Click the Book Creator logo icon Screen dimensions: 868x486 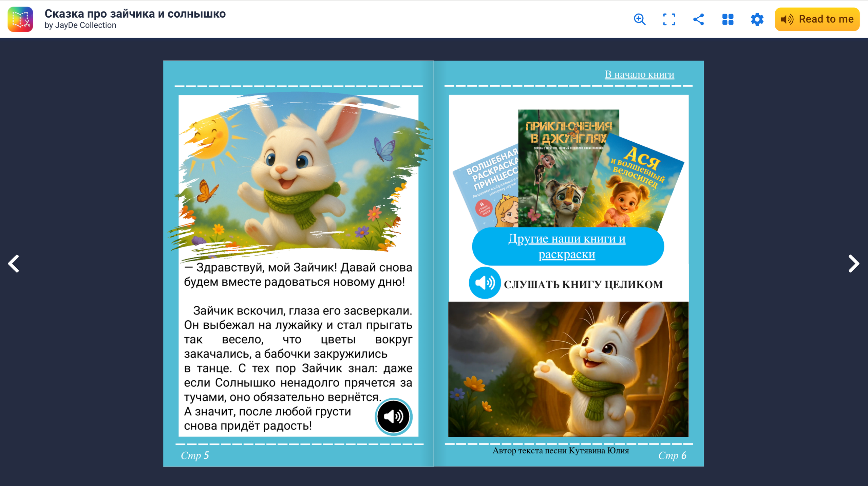tap(20, 19)
